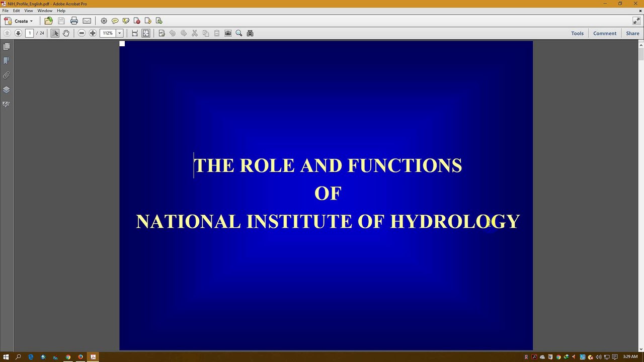The height and width of the screenshot is (362, 644).
Task: Click the title text "THE ROLE AND FUNCTIONS"
Action: (328, 165)
